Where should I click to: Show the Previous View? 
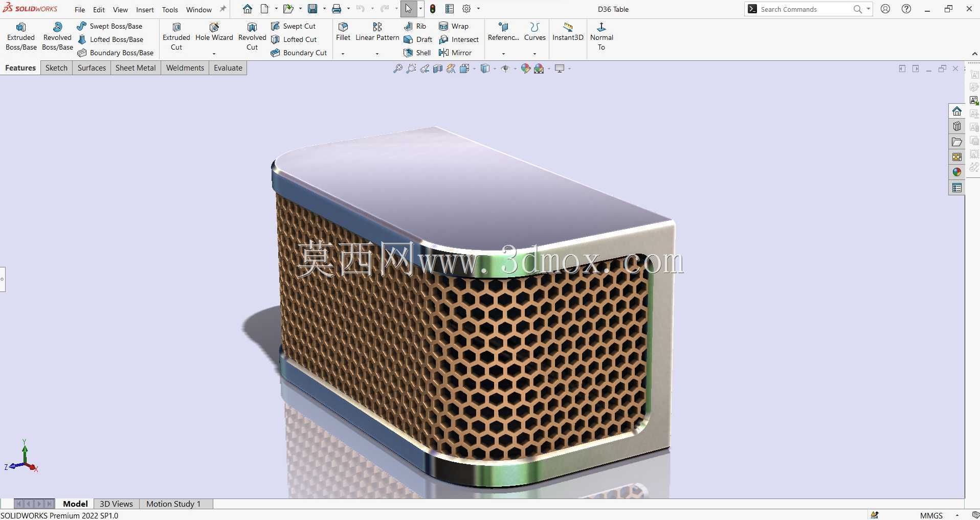pos(425,69)
